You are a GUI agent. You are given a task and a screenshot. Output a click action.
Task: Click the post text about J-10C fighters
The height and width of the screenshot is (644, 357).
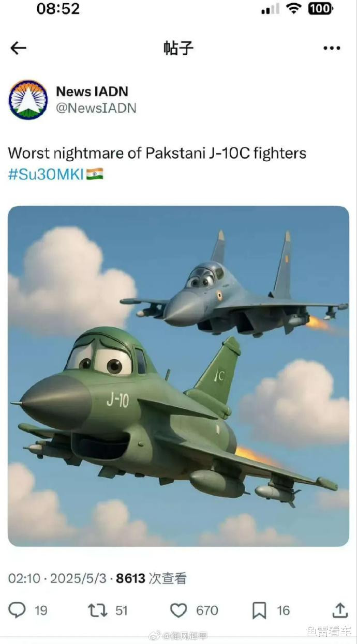pyautogui.click(x=157, y=154)
